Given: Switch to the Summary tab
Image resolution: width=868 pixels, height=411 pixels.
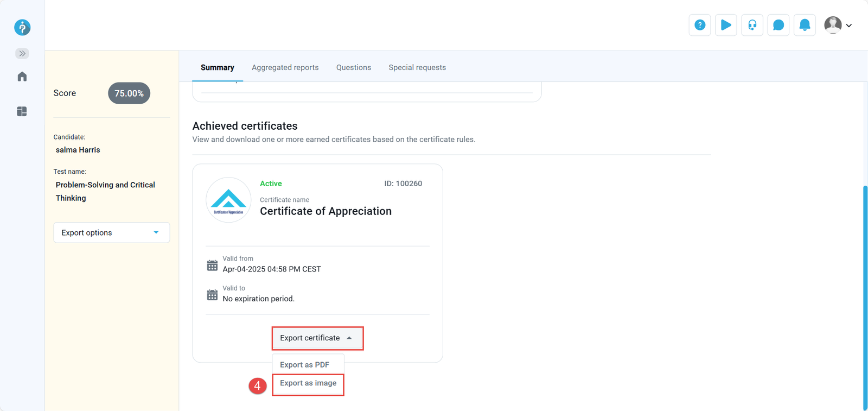Looking at the screenshot, I should [217, 67].
